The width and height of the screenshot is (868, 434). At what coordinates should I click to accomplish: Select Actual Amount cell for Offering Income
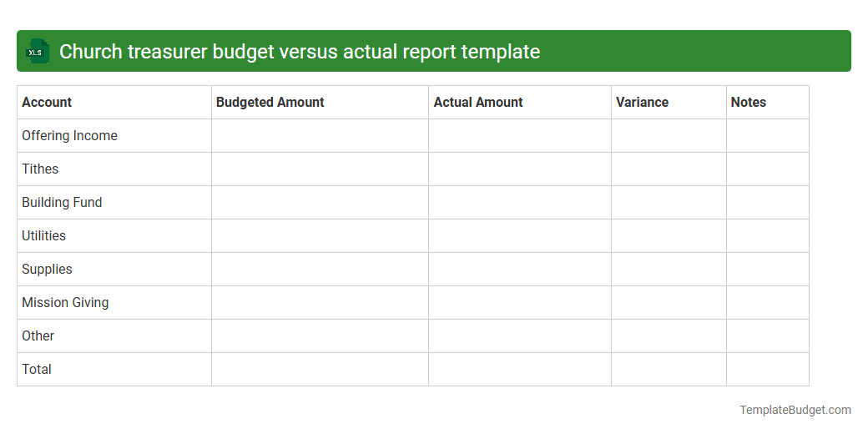[520, 135]
